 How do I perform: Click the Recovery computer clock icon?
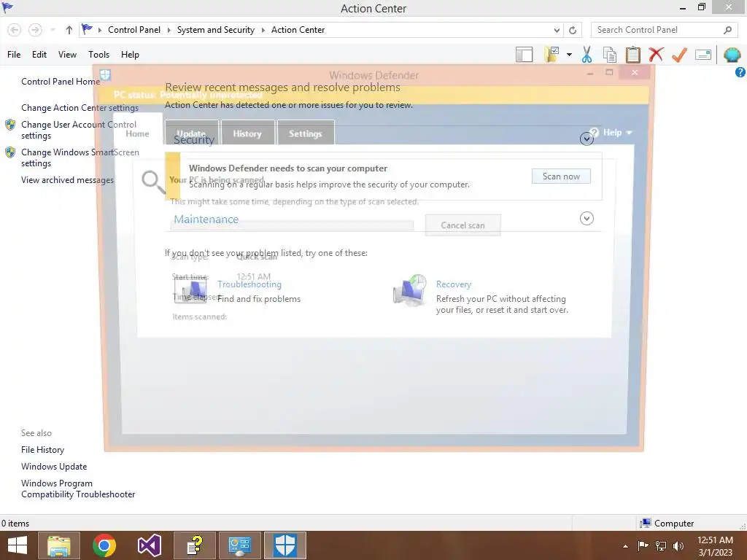[410, 290]
